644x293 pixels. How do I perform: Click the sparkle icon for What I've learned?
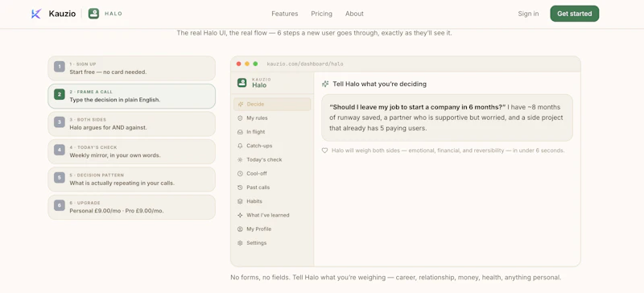[240, 216]
